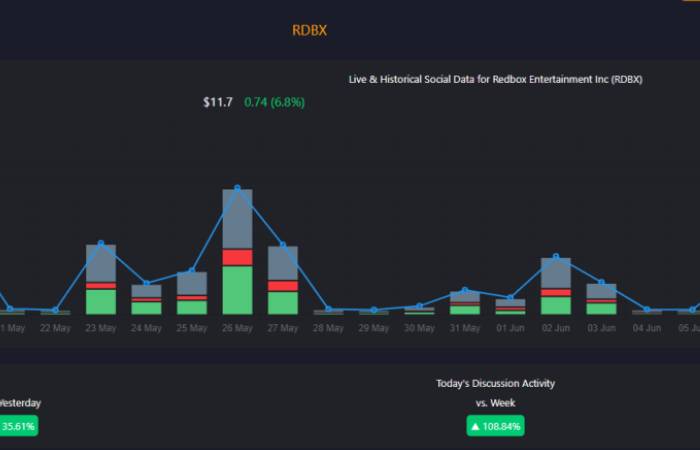Click the gray segment of 02 Jun bar
Viewport: 700px width, 450px height.
556,273
